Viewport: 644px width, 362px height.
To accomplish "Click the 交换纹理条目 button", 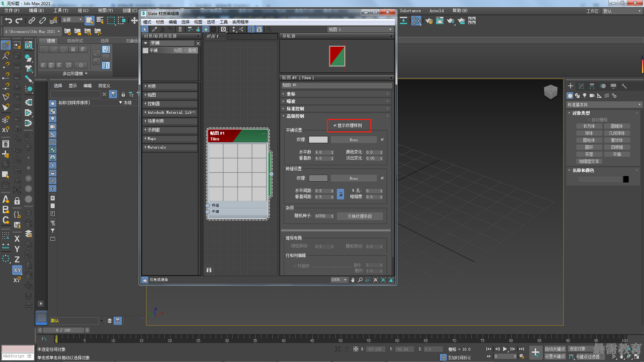I will click(x=360, y=216).
